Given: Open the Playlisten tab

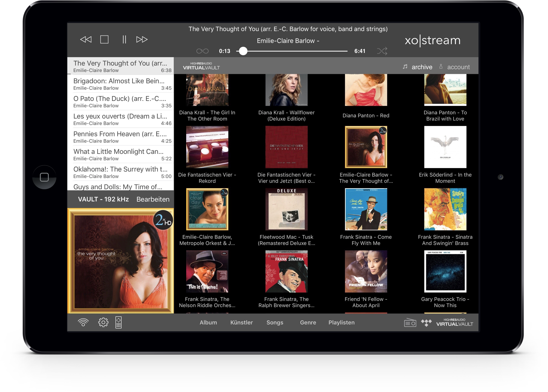Looking at the screenshot, I should click(x=341, y=322).
